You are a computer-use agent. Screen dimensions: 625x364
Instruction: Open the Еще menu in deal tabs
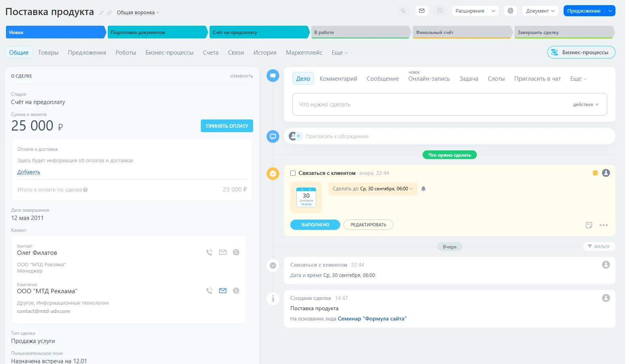pyautogui.click(x=340, y=53)
